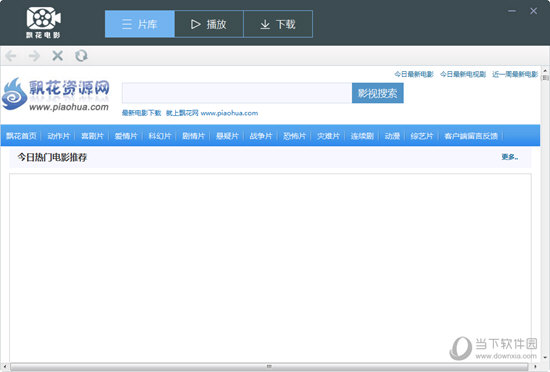Click the vertical scrollbar down arrow

[x=545, y=358]
